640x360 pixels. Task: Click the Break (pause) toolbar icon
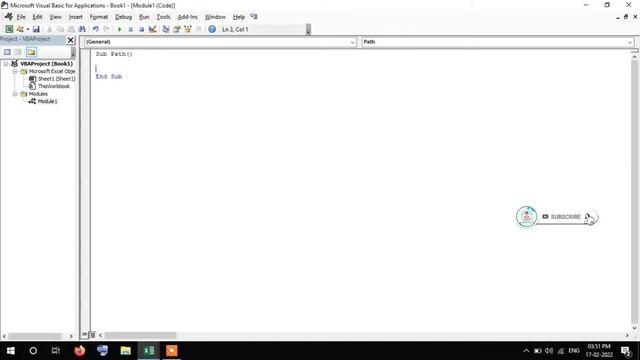(131, 29)
